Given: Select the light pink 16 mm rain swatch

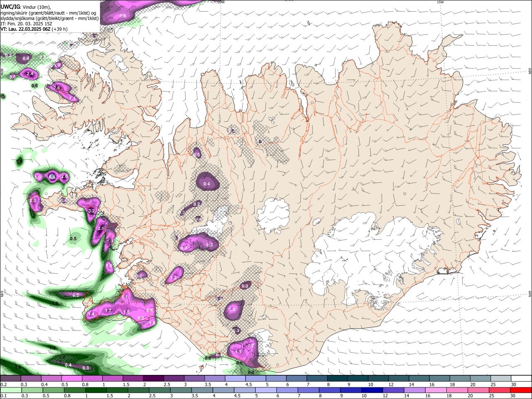Looking at the screenshot, I should pos(436,390).
